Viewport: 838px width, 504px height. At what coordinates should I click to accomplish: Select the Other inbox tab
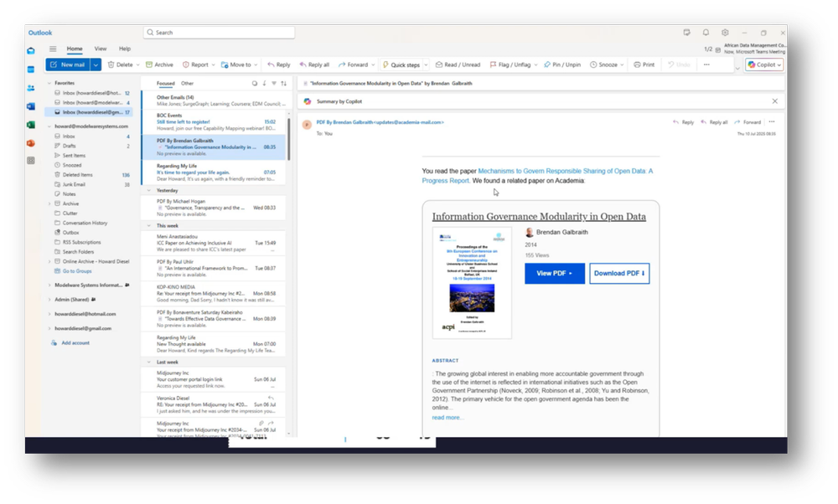187,83
